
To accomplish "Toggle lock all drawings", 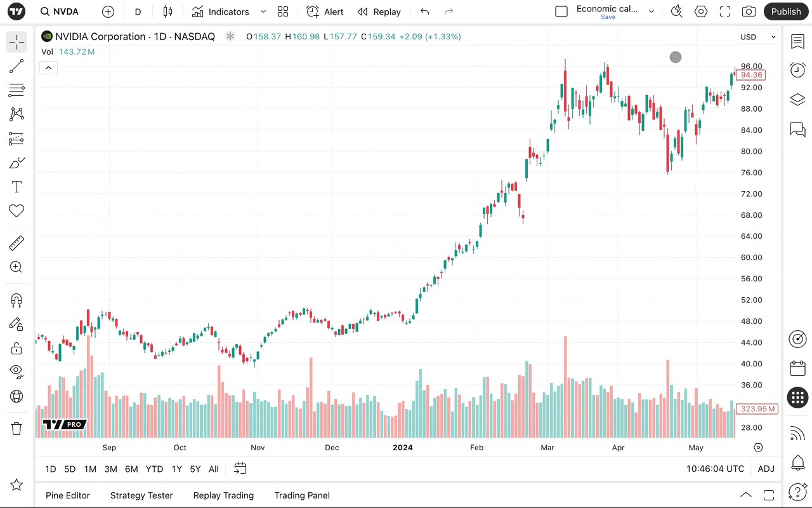I will [16, 348].
